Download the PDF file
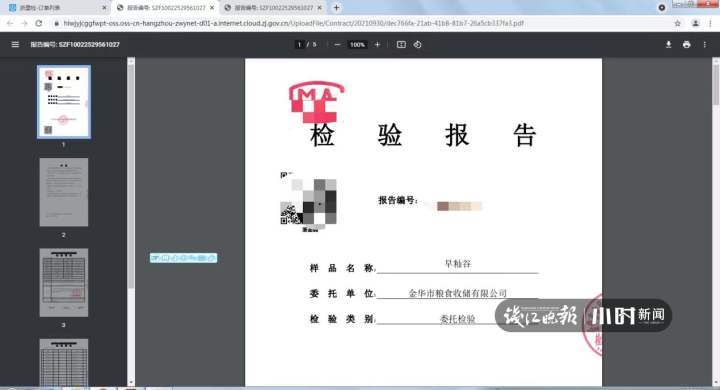This screenshot has height=390, width=720. tap(669, 45)
